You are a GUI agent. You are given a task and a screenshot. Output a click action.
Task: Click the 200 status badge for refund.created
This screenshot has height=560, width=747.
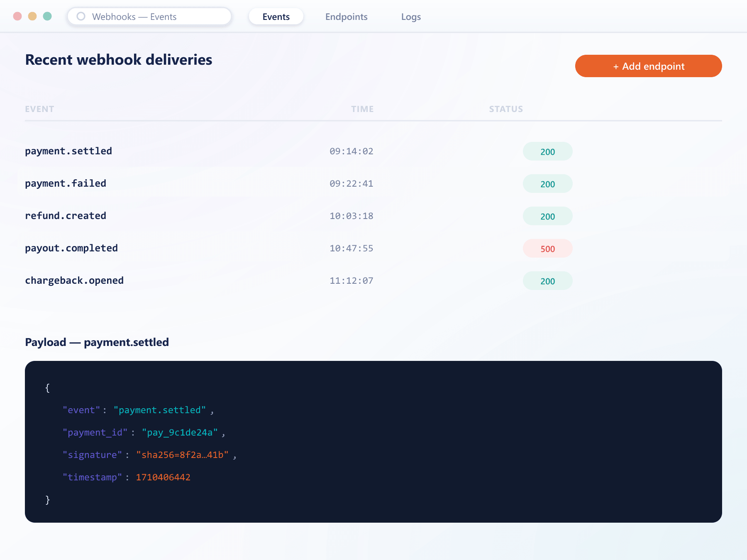(x=547, y=216)
